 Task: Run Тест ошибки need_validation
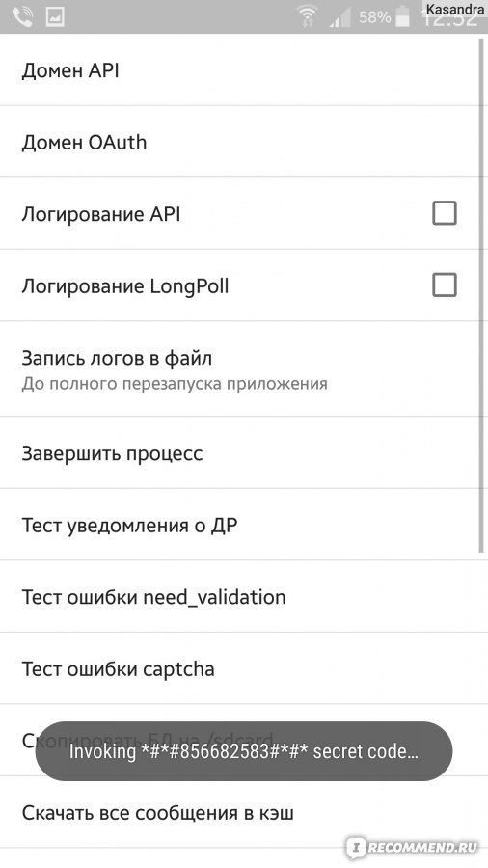click(244, 597)
